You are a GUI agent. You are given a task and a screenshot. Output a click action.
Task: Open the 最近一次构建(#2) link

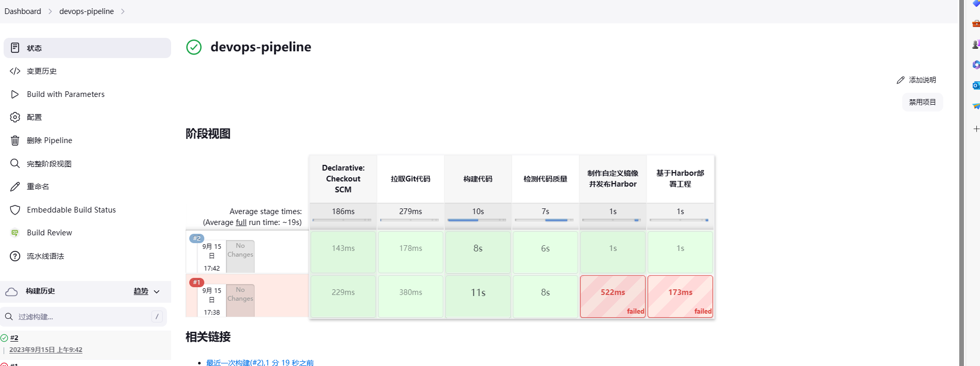[x=260, y=362]
